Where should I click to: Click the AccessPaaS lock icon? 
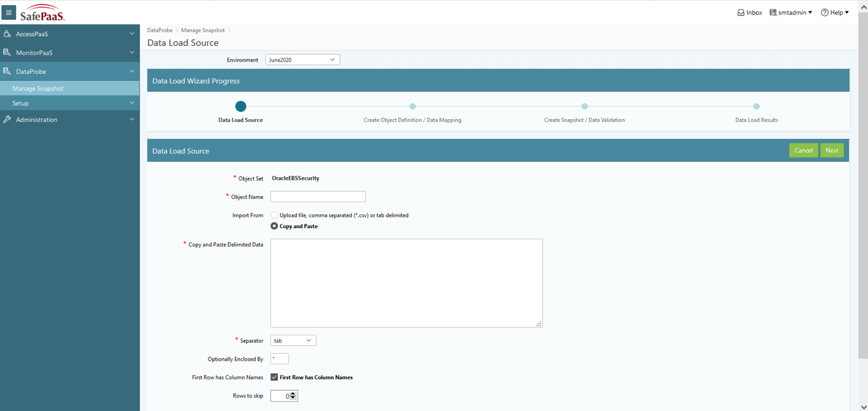pos(7,34)
